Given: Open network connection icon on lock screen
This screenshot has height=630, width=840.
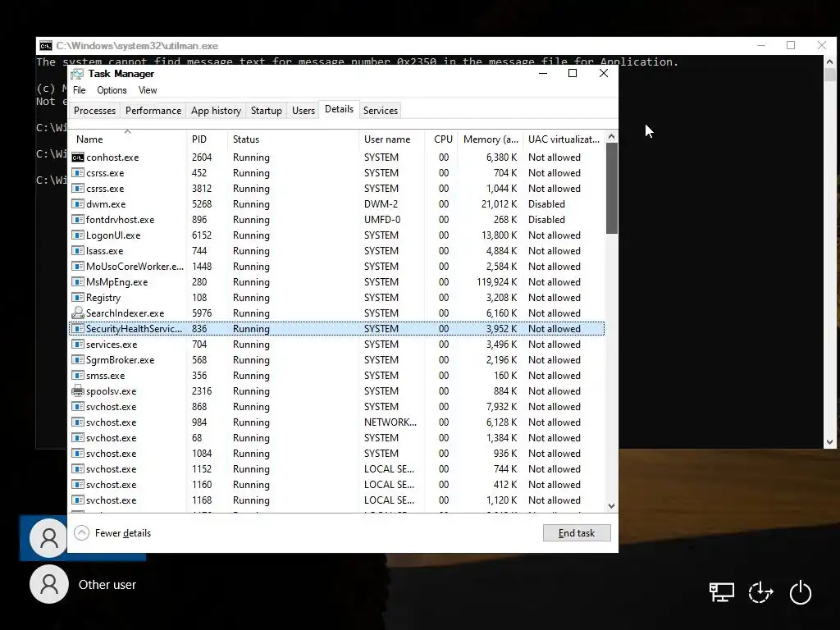Looking at the screenshot, I should coord(721,592).
